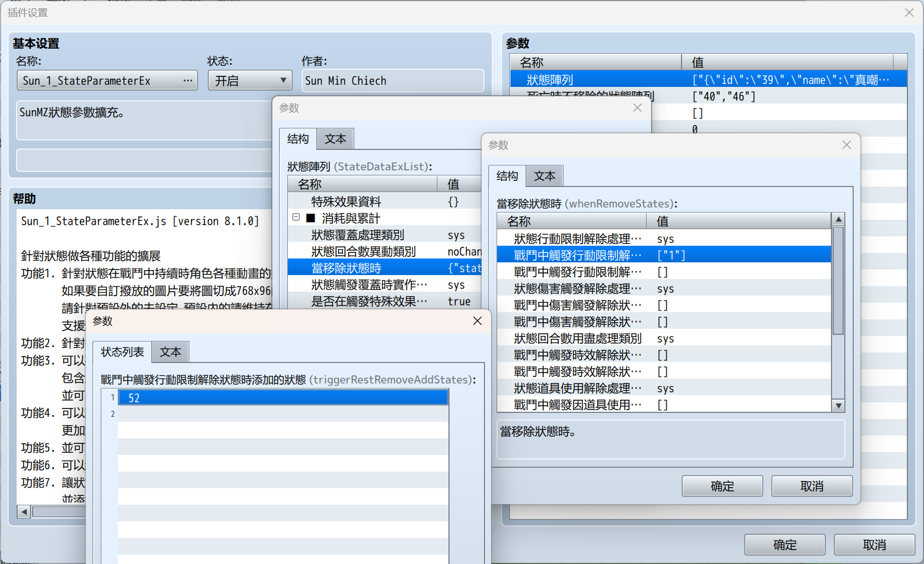Screen dimensions: 924x564
Task: Select 狀態道具使用解除處理 row
Action: coord(664,388)
